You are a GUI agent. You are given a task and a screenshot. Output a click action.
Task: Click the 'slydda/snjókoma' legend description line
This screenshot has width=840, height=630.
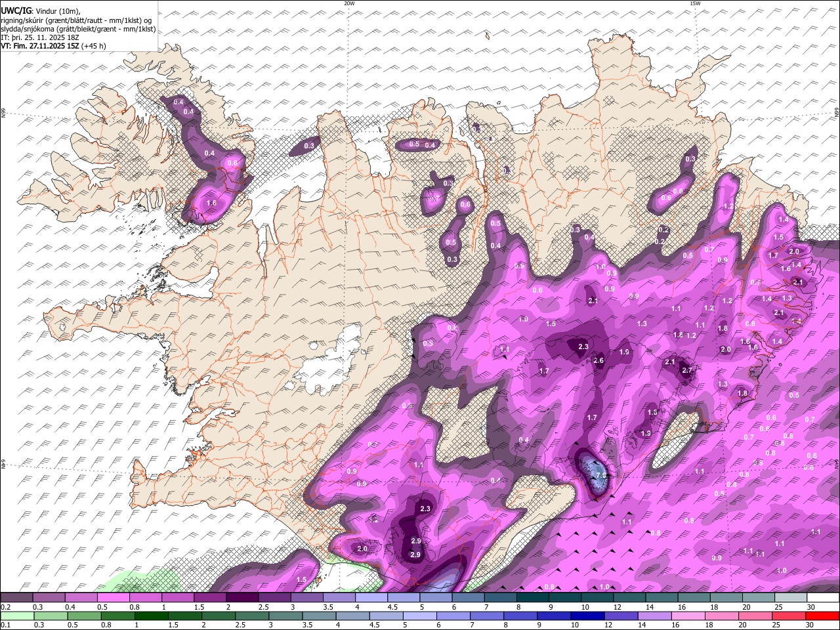tap(78, 29)
